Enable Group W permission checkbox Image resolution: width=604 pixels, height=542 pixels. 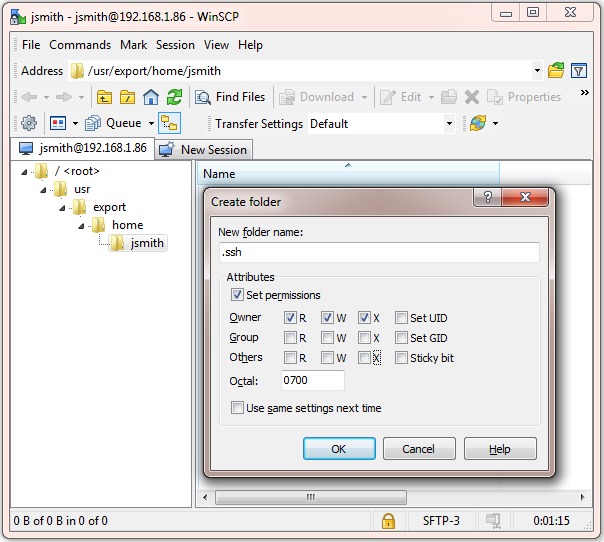327,337
